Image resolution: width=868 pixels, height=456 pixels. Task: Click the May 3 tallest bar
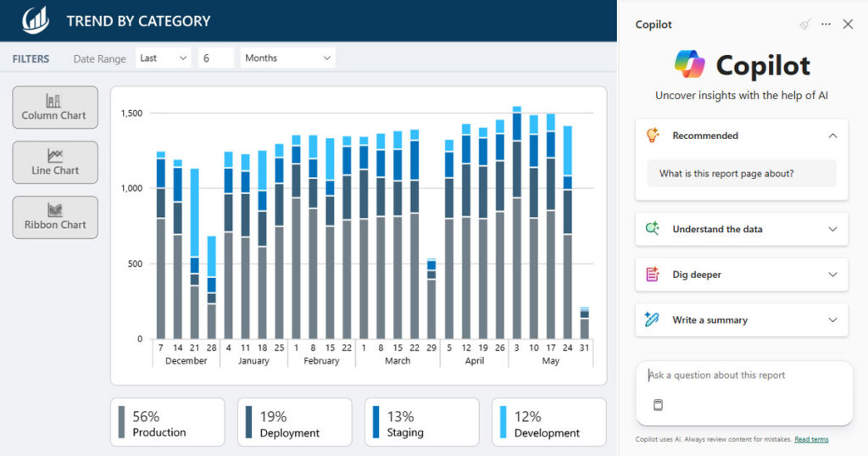516,222
